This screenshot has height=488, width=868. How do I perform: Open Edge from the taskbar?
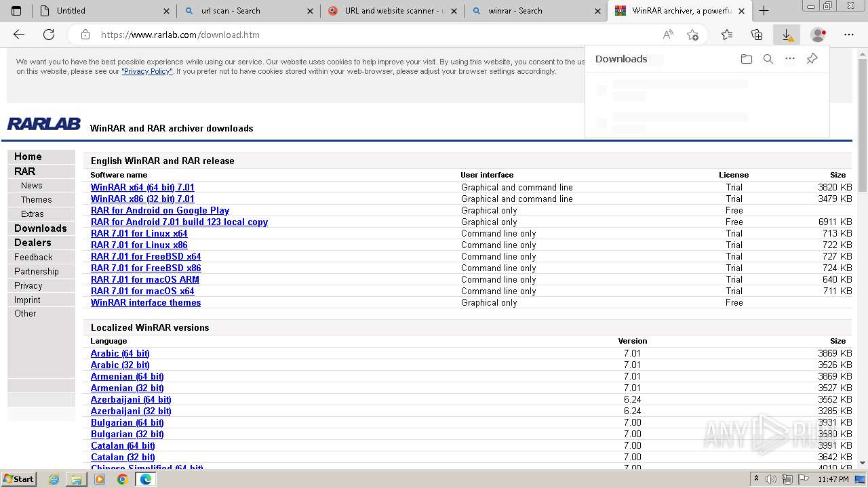point(145,479)
